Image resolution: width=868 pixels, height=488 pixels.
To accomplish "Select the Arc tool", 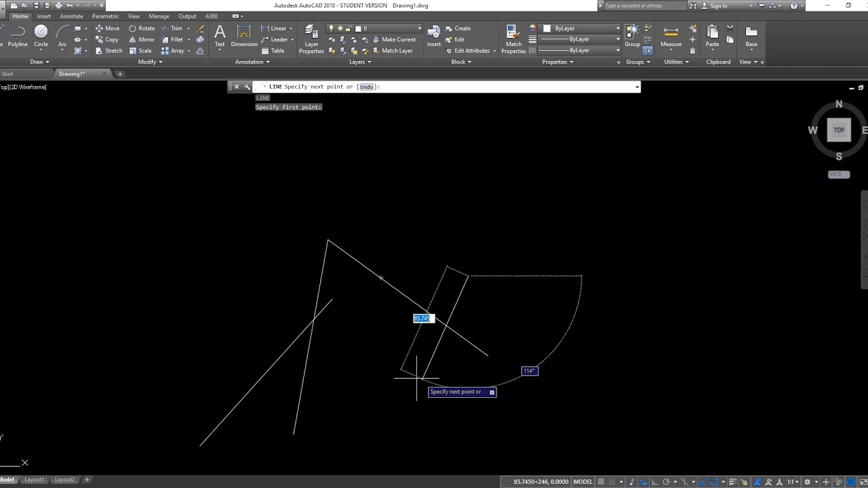I will coord(62,37).
